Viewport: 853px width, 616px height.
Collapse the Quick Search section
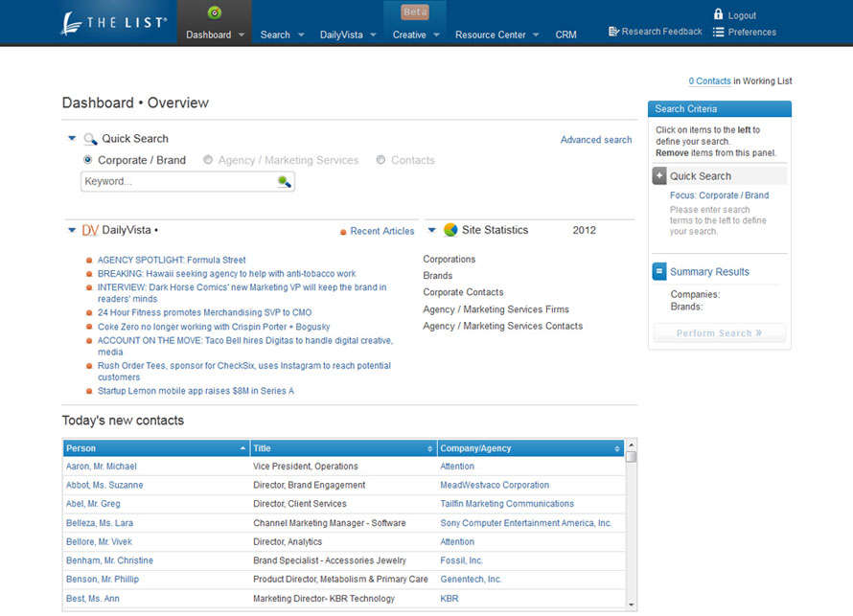pos(72,138)
